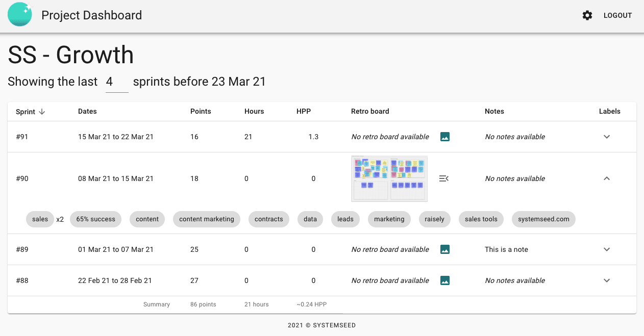This screenshot has width=644, height=336.
Task: Click the retro image icon for sprint #91
Action: click(x=445, y=137)
